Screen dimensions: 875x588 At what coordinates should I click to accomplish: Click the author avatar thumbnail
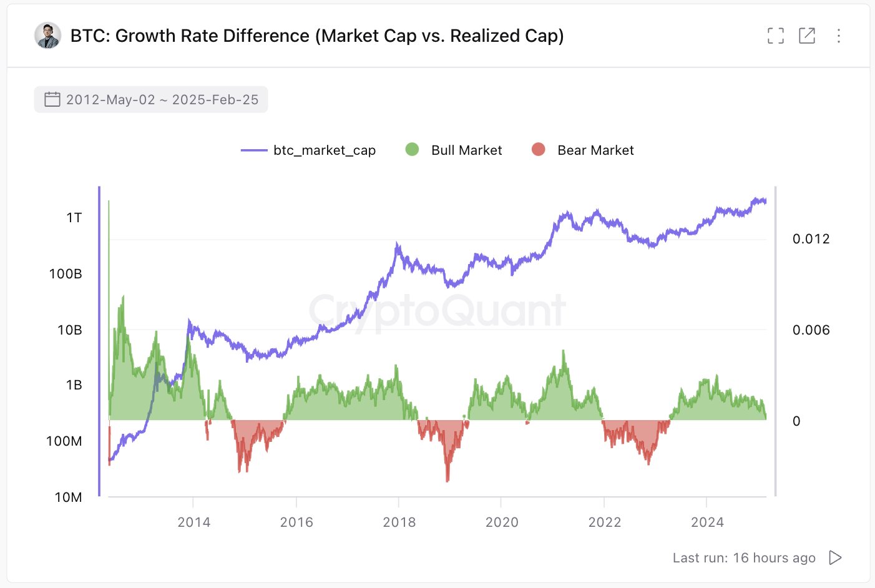(x=47, y=36)
